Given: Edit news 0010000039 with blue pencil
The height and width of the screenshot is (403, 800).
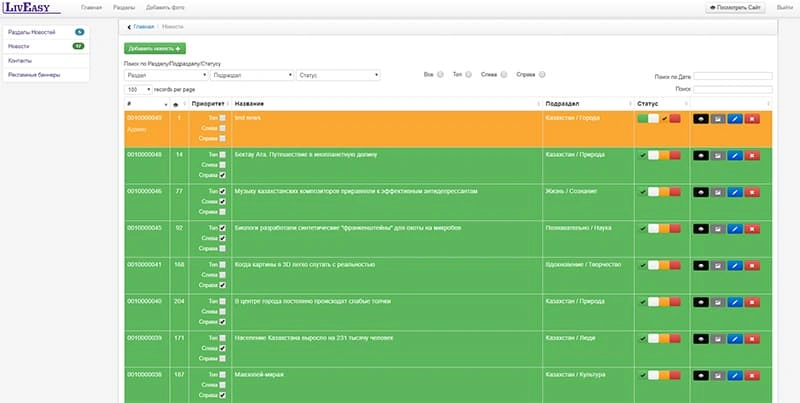Looking at the screenshot, I should tap(735, 339).
